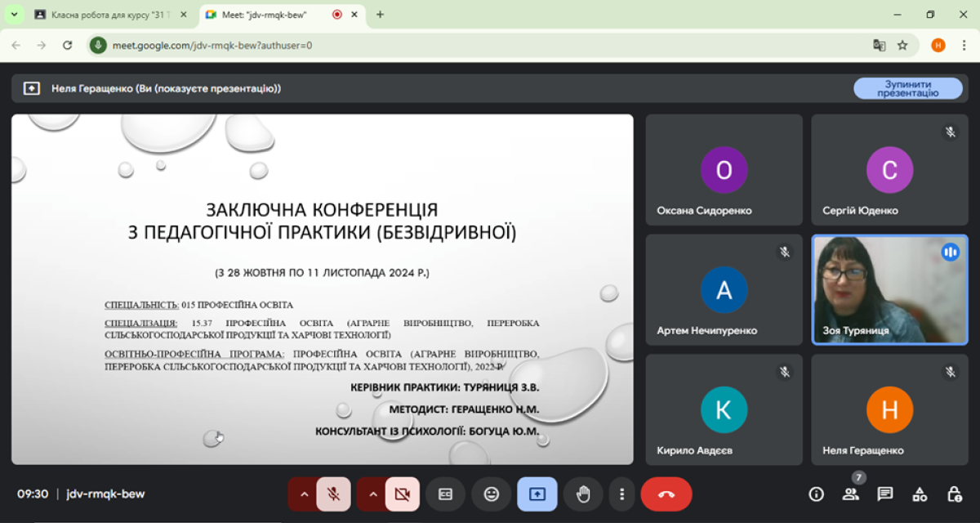The height and width of the screenshot is (523, 980).
Task: Open the activities shapes icon
Action: pyautogui.click(x=920, y=494)
